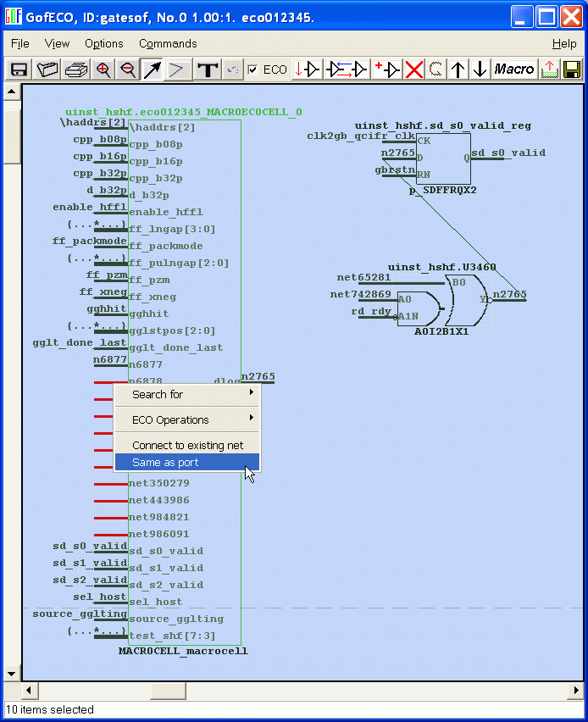
Task: Zoom in with the plus magnifier
Action: coord(103,69)
